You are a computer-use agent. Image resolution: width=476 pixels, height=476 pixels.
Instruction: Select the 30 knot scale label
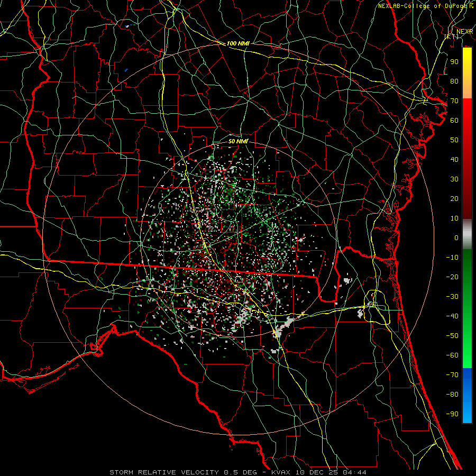[454, 179]
